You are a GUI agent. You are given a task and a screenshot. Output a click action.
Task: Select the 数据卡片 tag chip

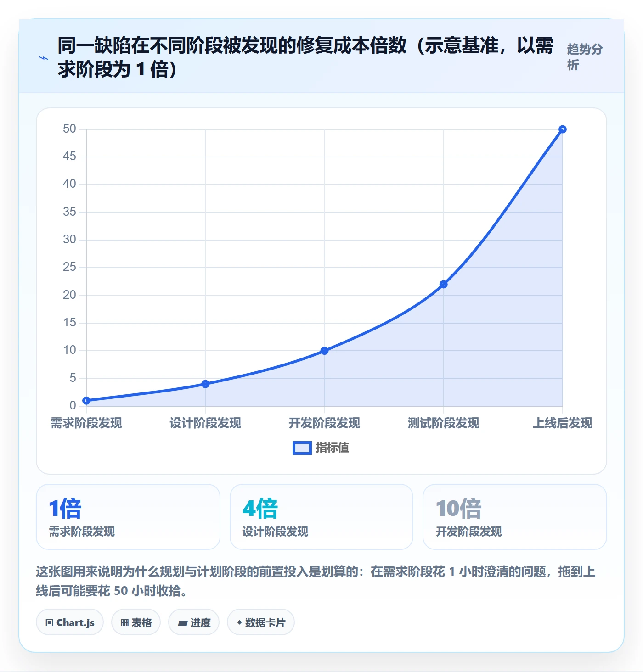click(x=261, y=622)
